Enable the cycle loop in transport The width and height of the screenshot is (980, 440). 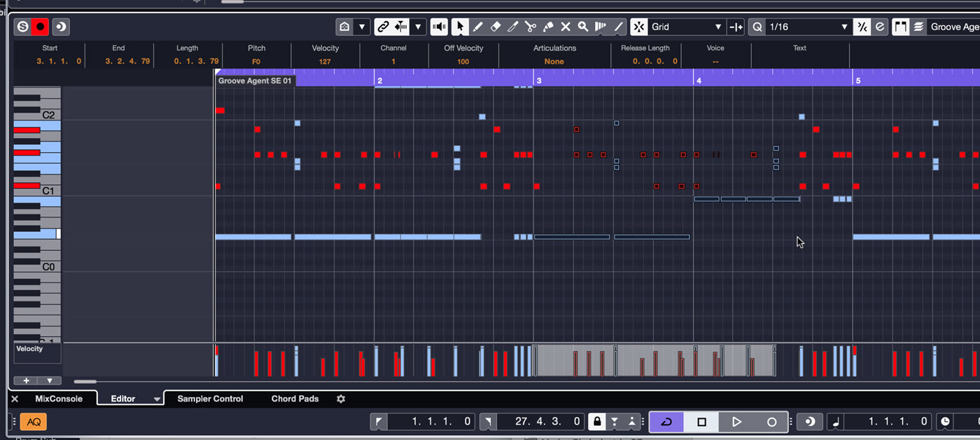[666, 422]
